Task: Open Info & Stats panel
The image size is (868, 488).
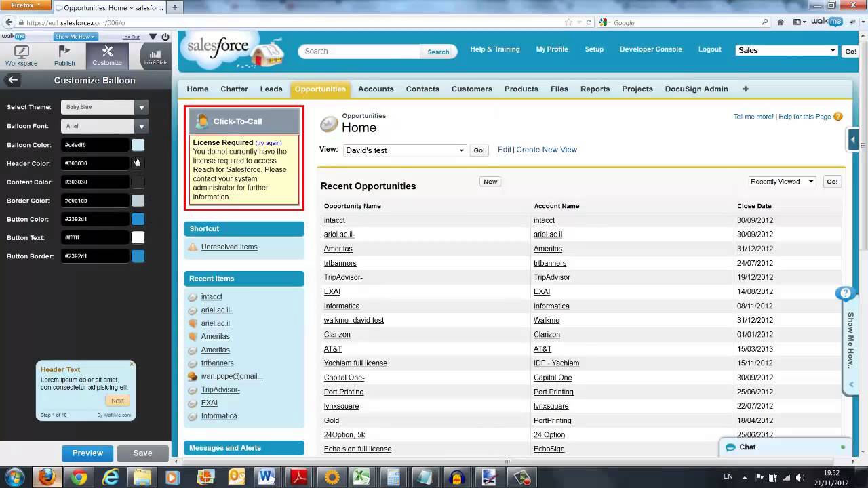Action: tap(155, 57)
